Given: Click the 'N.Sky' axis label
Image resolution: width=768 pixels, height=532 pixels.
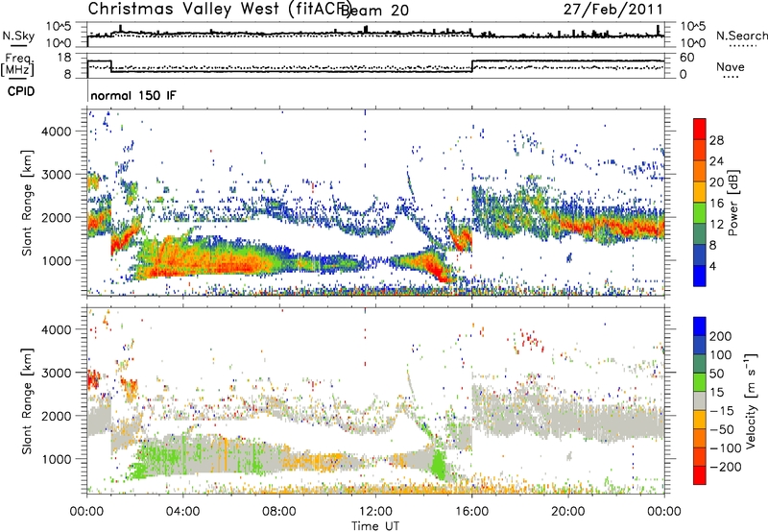Looking at the screenshot, I should point(18,36).
